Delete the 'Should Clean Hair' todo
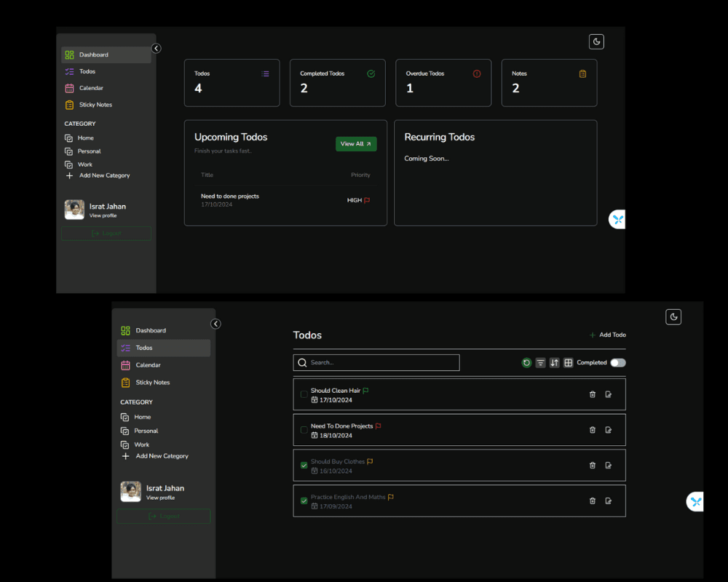The image size is (728, 582). pos(592,394)
